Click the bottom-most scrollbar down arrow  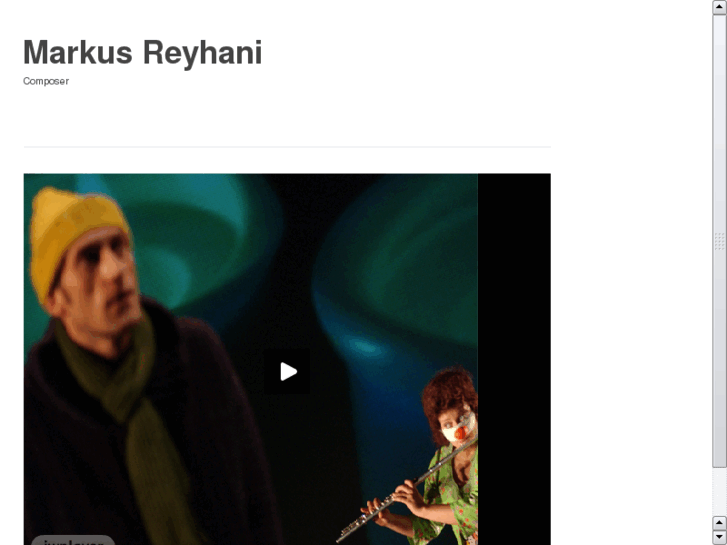tap(719, 537)
